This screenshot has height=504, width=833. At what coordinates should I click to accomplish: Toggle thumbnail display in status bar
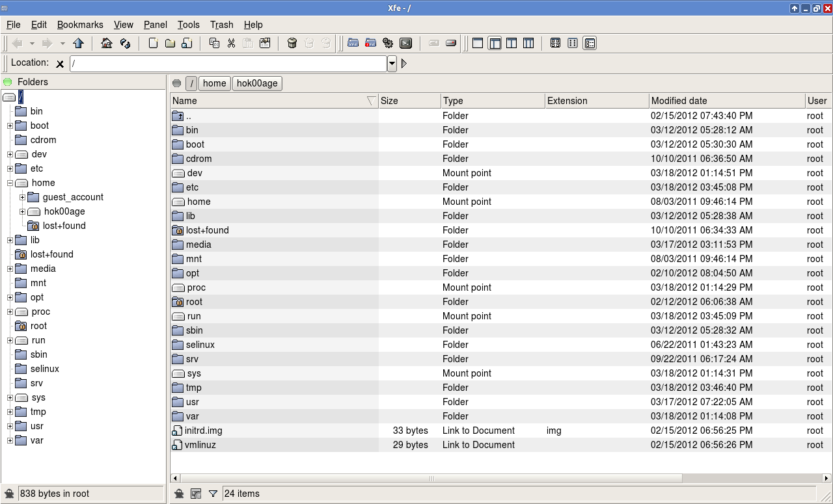[x=196, y=494]
